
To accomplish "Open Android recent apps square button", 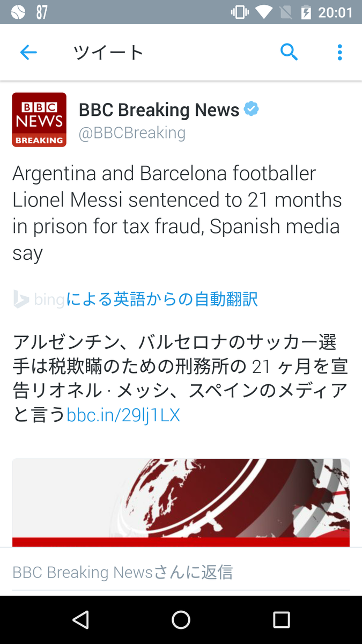I will (281, 620).
